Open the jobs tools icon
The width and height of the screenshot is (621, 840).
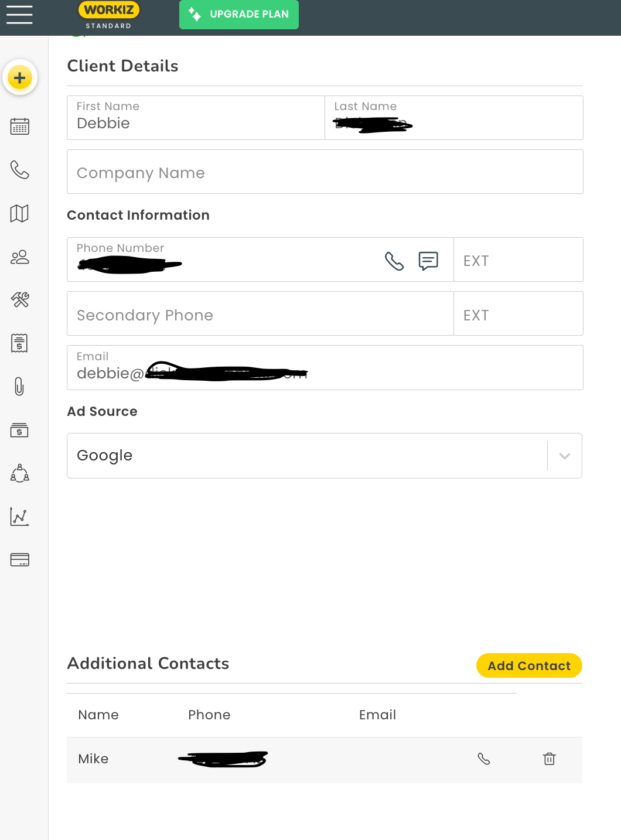20,300
